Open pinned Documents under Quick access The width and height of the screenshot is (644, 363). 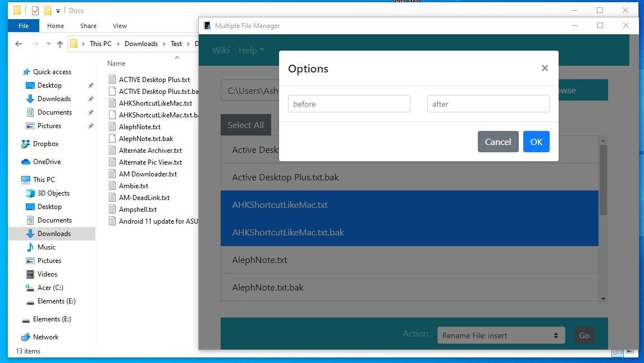click(54, 112)
